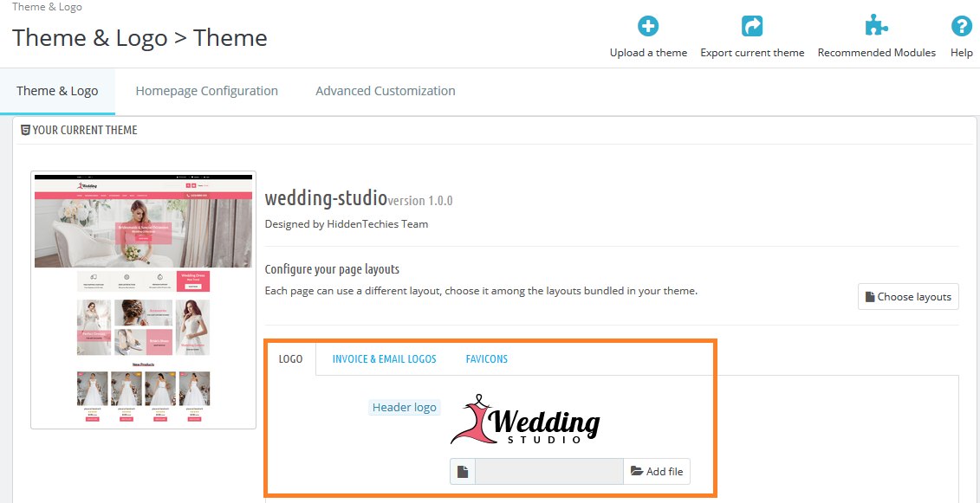Click the Header logo label
Image resolution: width=980 pixels, height=503 pixels.
(404, 407)
